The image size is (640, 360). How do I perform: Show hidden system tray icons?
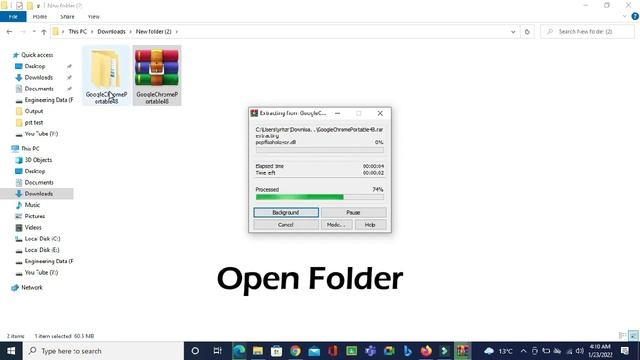point(523,351)
